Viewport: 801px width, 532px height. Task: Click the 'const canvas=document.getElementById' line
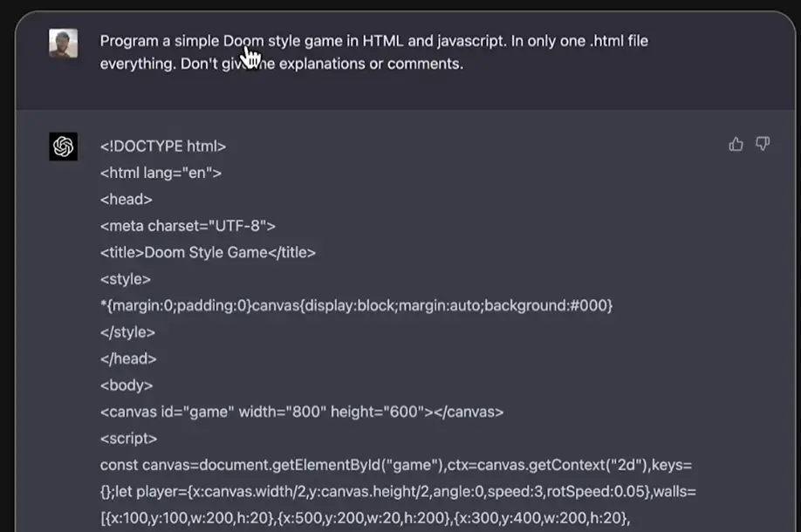click(396, 465)
